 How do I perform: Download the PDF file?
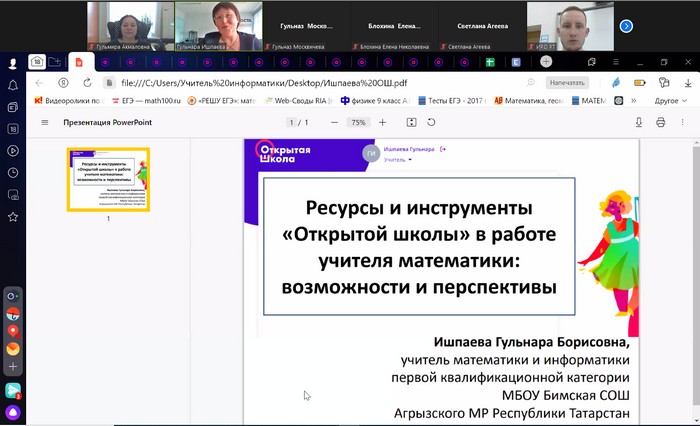tap(639, 122)
